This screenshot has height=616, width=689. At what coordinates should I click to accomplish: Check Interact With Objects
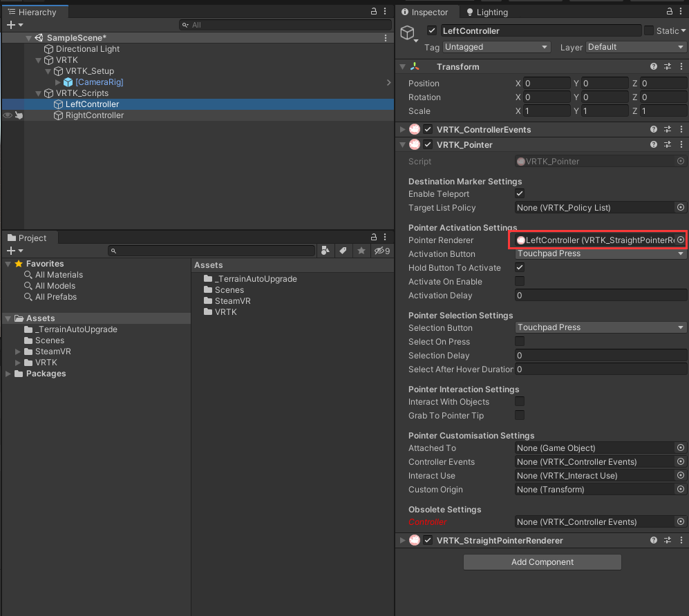pyautogui.click(x=520, y=402)
